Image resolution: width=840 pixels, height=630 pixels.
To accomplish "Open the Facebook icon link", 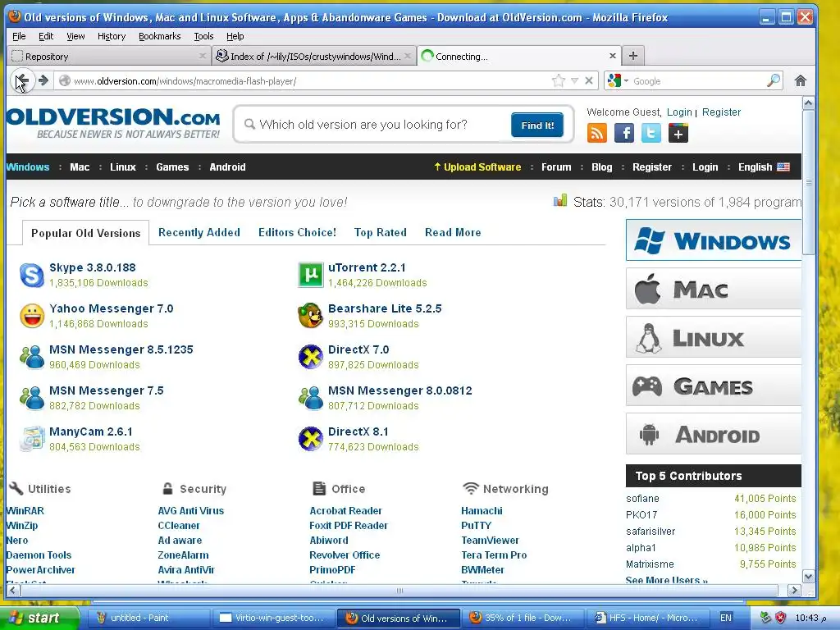I will coord(624,133).
